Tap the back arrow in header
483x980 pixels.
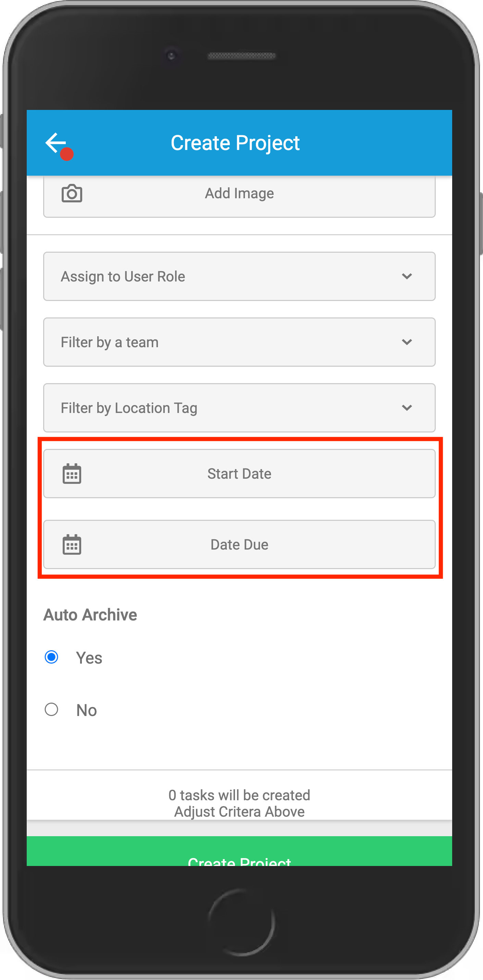(x=56, y=143)
